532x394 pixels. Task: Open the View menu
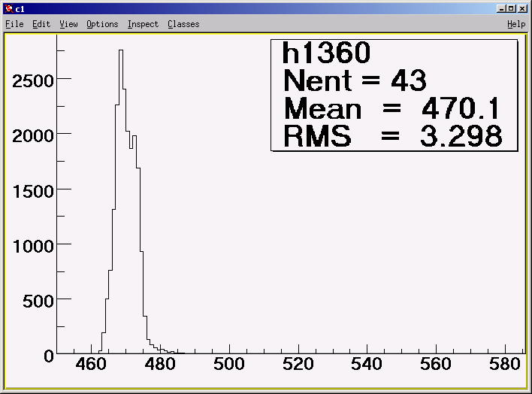click(x=68, y=24)
